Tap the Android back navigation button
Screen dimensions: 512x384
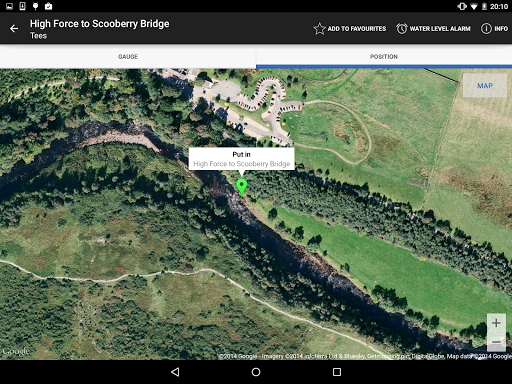coord(175,372)
